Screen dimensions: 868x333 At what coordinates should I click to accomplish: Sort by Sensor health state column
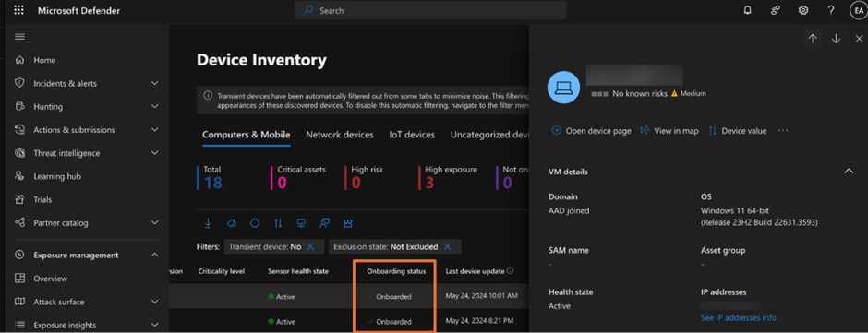[x=298, y=271]
